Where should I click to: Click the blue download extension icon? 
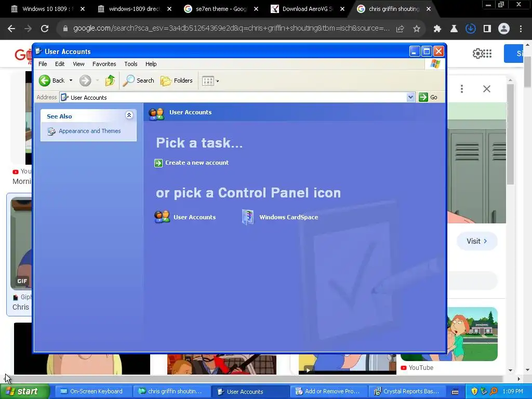[x=471, y=29]
